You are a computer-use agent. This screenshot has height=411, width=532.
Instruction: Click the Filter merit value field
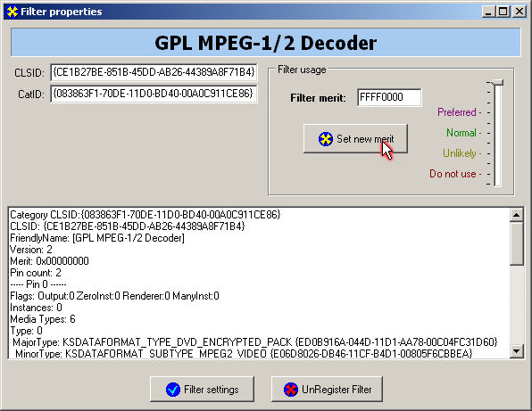pyautogui.click(x=389, y=97)
